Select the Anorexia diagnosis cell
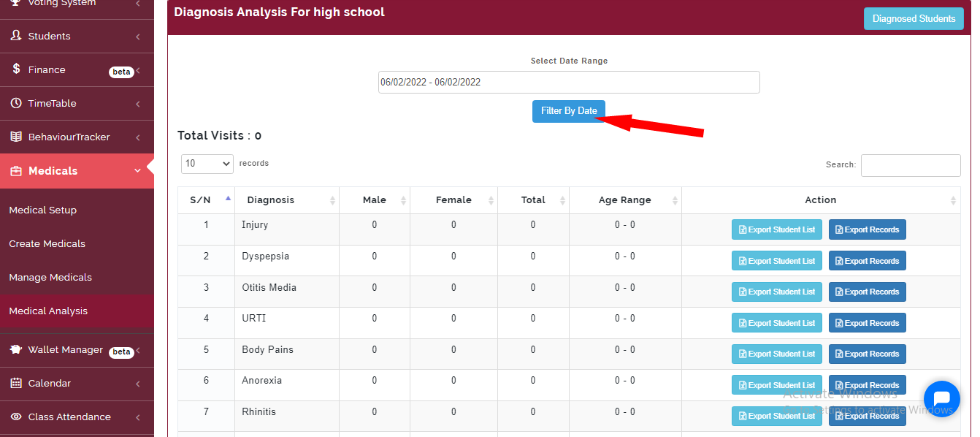 click(287, 385)
